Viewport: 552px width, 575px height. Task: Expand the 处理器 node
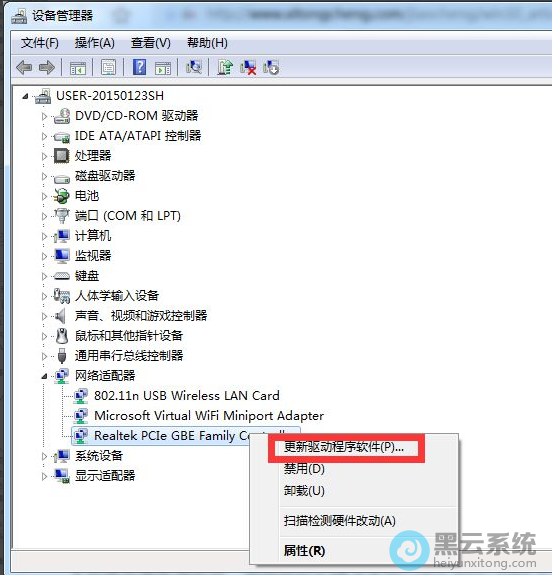point(44,157)
